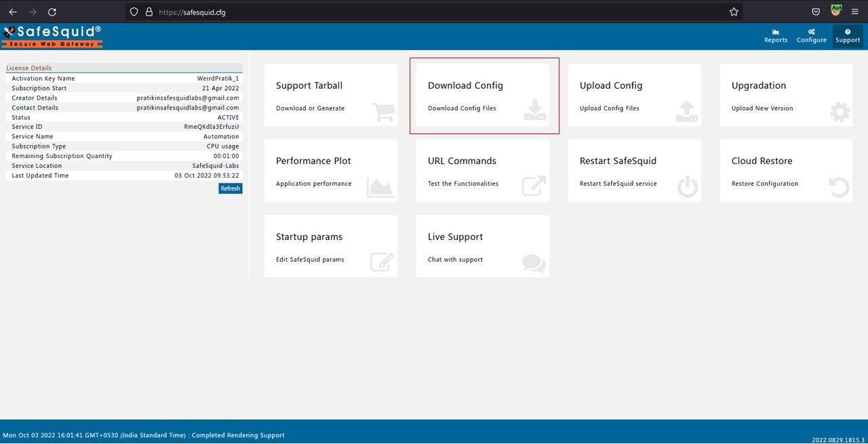This screenshot has width=868, height=444.
Task: Click the ACTIVE status value
Action: [x=228, y=117]
